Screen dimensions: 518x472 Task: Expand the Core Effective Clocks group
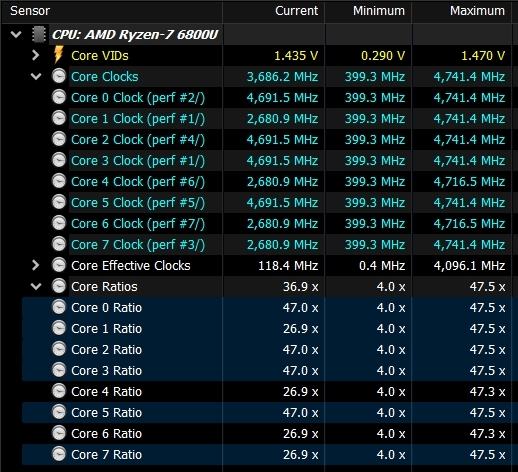point(35,265)
